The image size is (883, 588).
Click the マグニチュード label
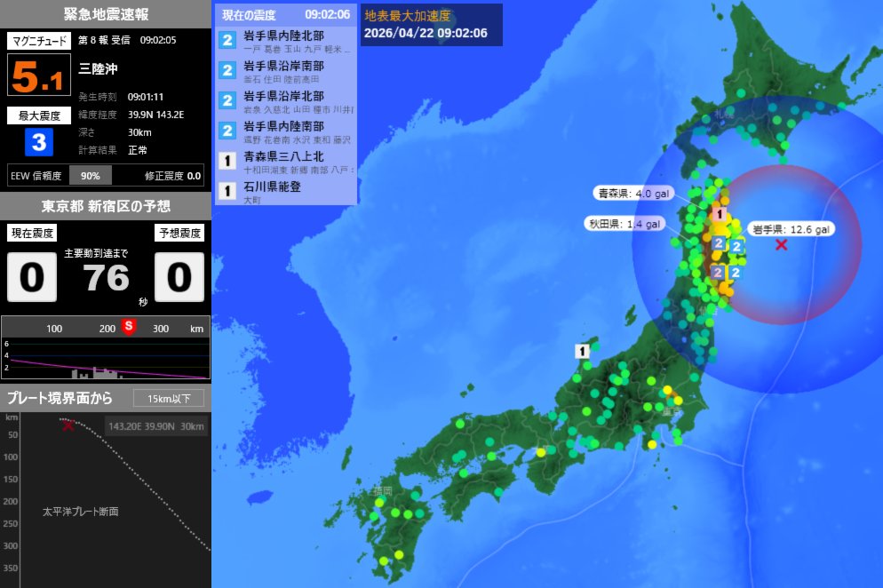tap(39, 41)
